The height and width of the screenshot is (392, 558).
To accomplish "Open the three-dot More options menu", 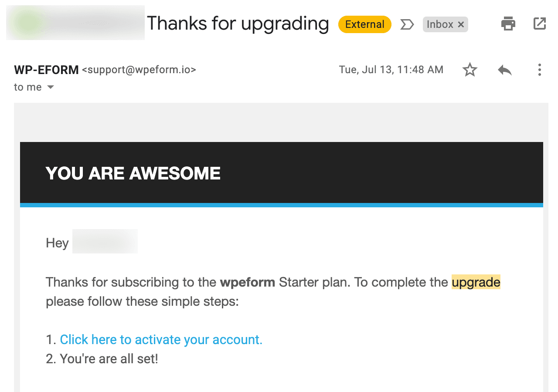I will click(x=540, y=70).
